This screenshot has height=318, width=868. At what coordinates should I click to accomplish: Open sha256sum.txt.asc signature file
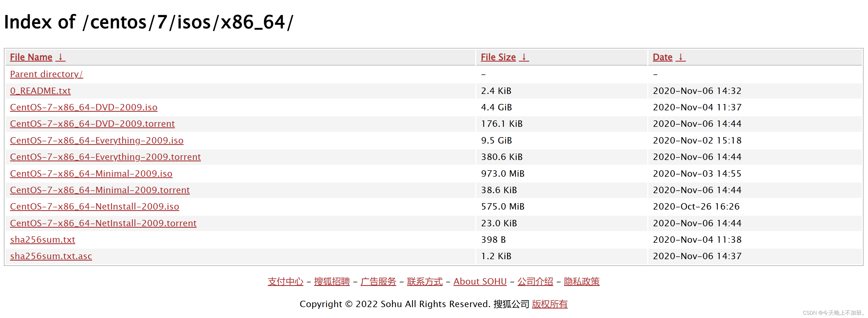click(51, 256)
